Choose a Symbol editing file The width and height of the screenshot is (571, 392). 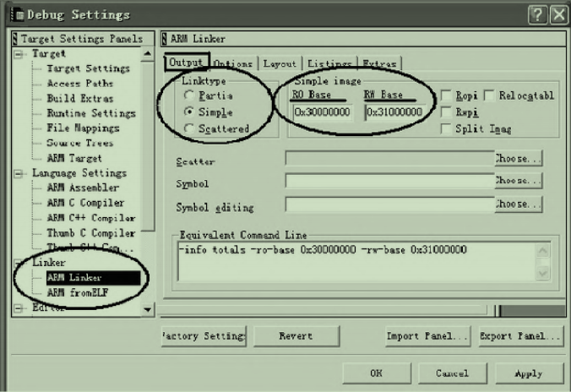pyautogui.click(x=518, y=204)
